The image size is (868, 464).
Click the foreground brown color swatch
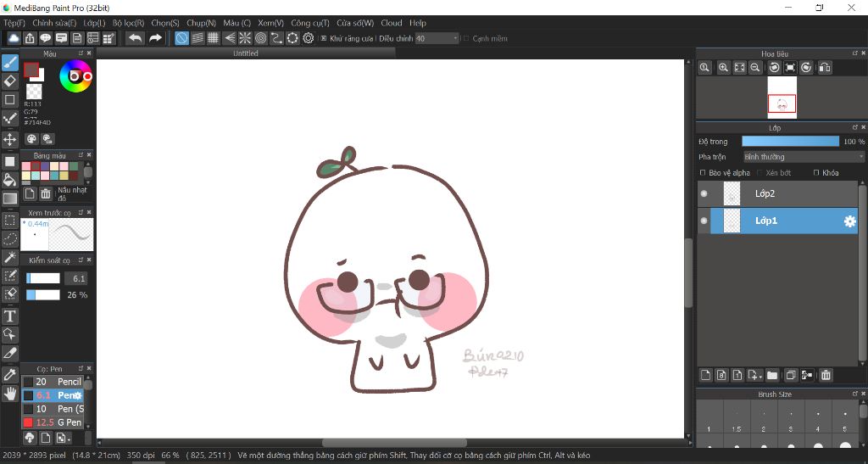click(x=31, y=70)
